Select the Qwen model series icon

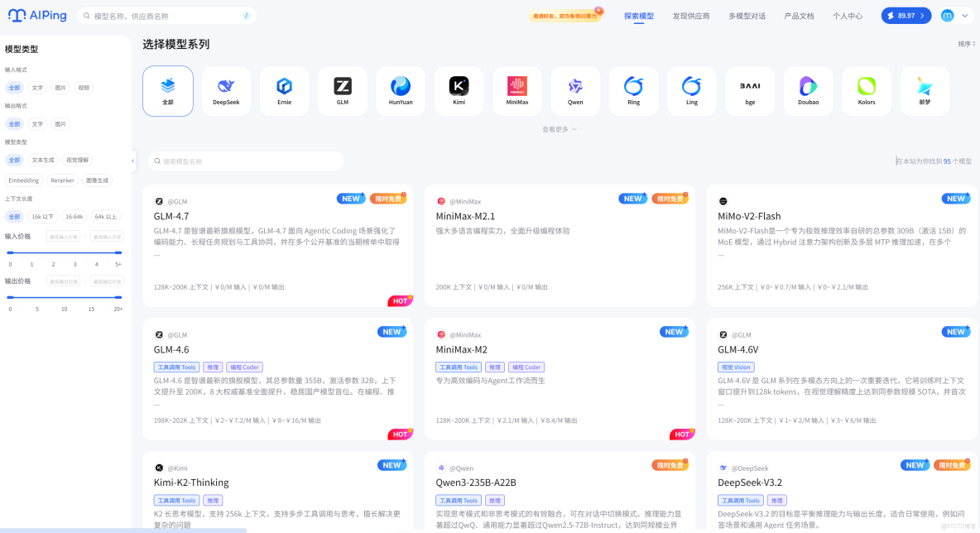pos(574,89)
